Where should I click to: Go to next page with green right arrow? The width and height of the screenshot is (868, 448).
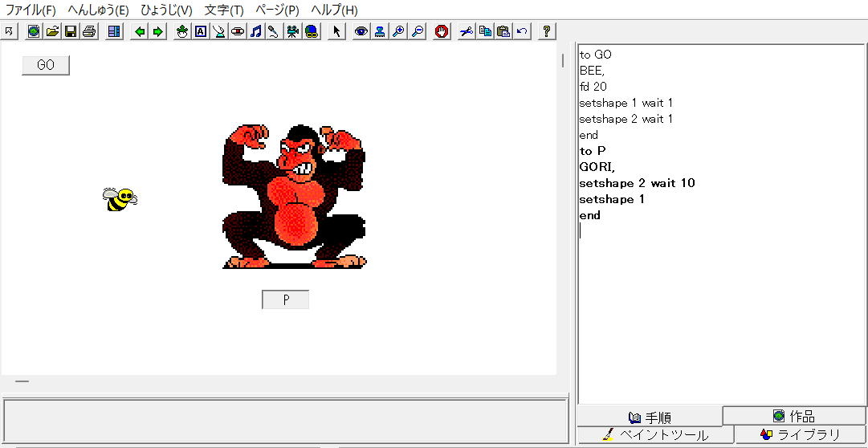[158, 31]
